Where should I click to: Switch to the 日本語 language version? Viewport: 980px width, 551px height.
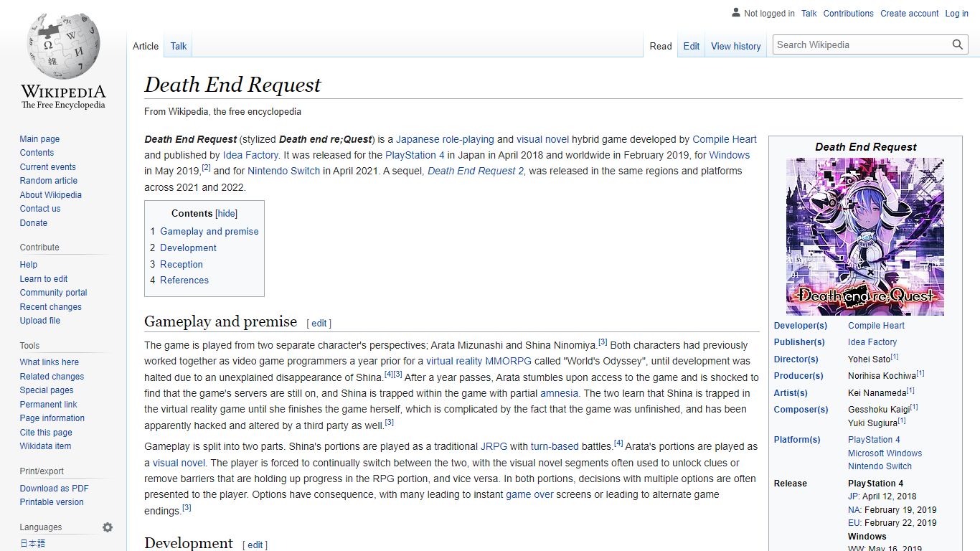coord(32,544)
